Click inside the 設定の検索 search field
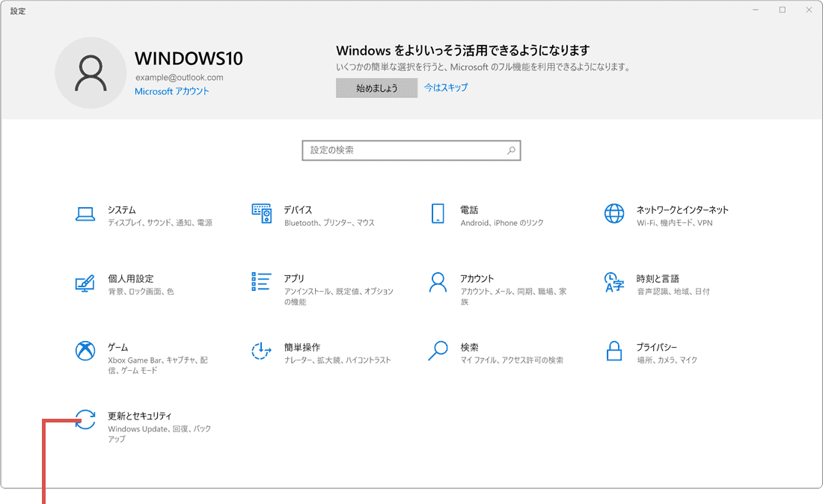 (x=389, y=150)
